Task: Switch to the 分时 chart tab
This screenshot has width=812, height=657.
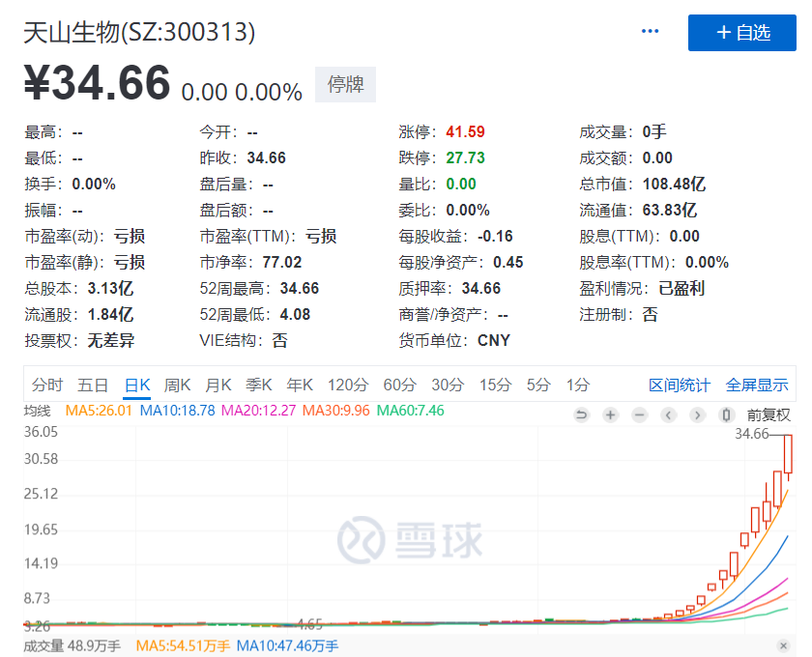Action: click(x=47, y=386)
